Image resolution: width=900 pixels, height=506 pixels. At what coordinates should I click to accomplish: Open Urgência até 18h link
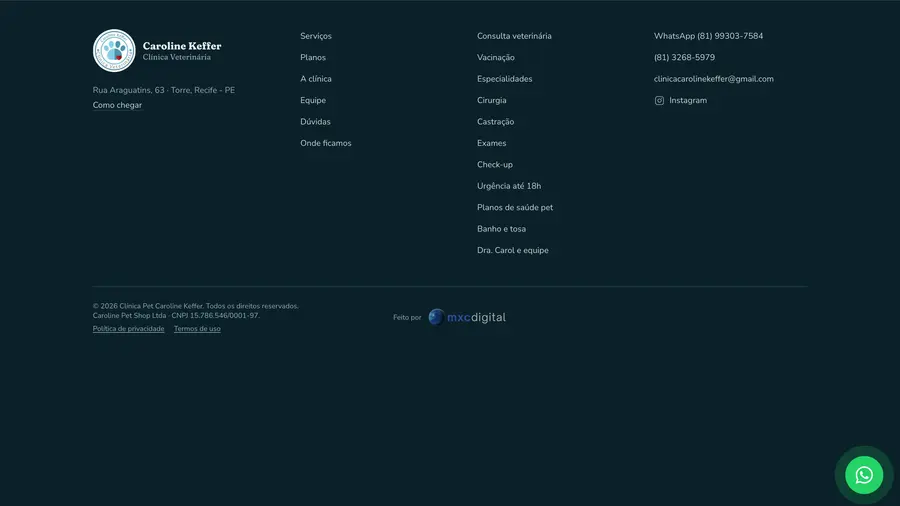(x=509, y=186)
